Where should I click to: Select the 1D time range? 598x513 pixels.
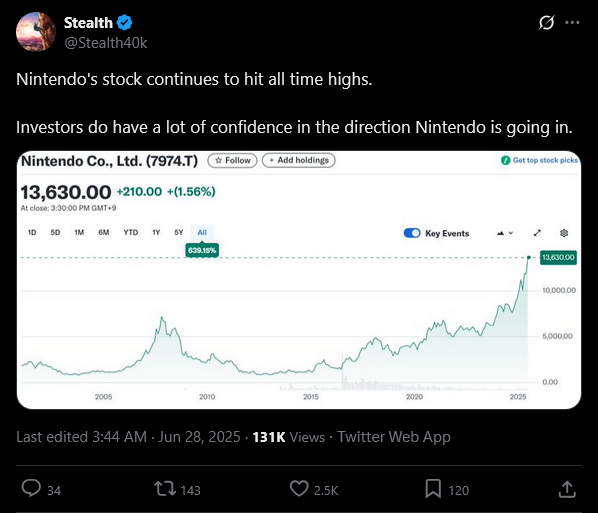pyautogui.click(x=32, y=232)
